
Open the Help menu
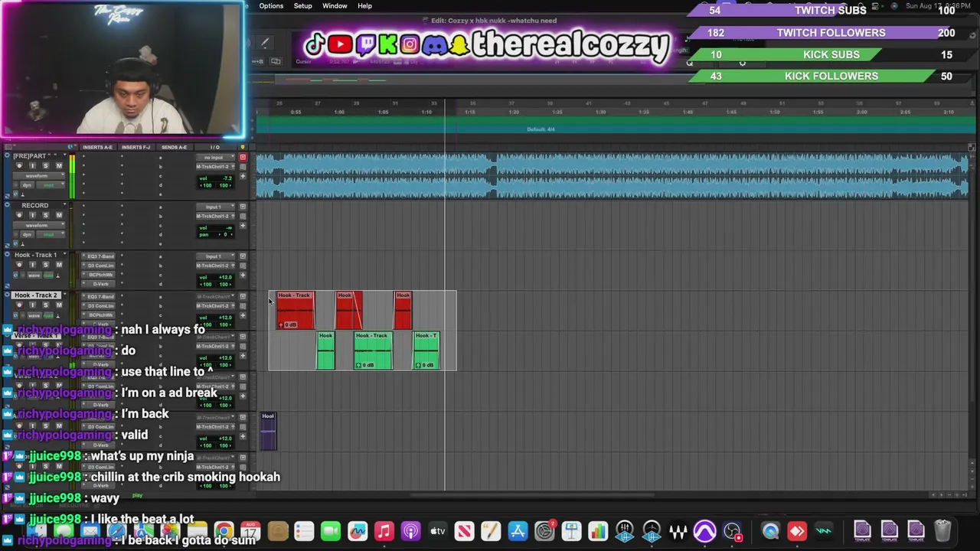[364, 5]
